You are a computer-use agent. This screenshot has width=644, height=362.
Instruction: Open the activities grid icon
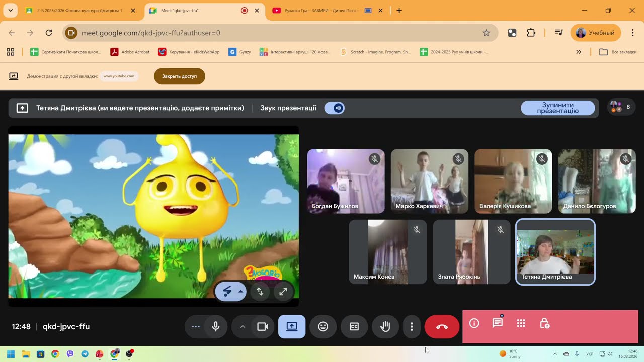521,323
